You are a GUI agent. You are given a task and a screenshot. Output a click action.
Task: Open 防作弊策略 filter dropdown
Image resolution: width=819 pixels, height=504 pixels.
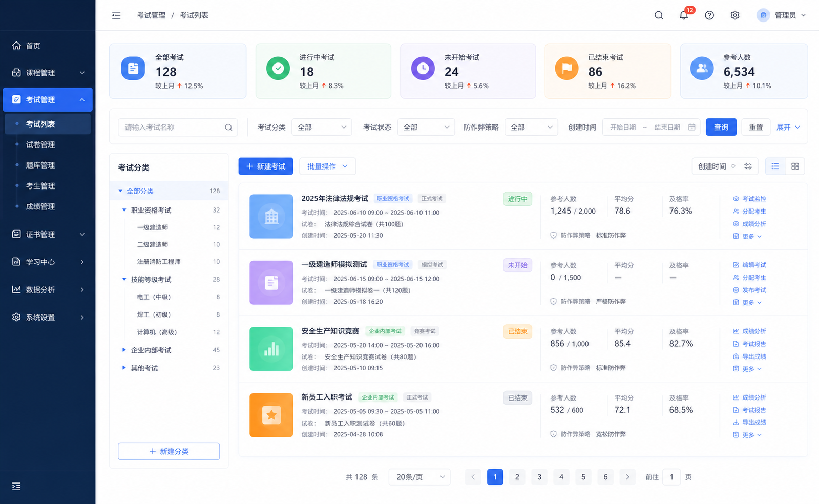[531, 127]
